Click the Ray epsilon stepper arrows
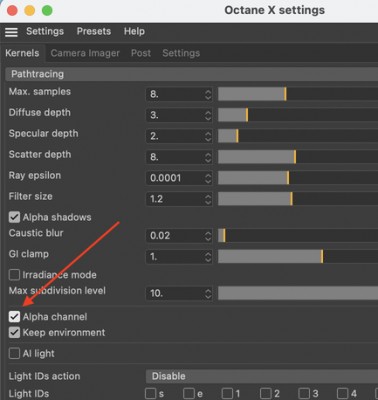 click(208, 178)
